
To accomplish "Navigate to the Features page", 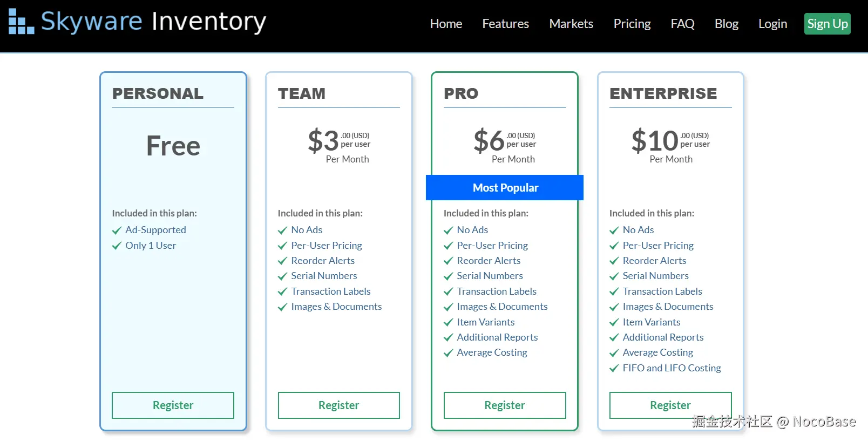I will tap(505, 24).
